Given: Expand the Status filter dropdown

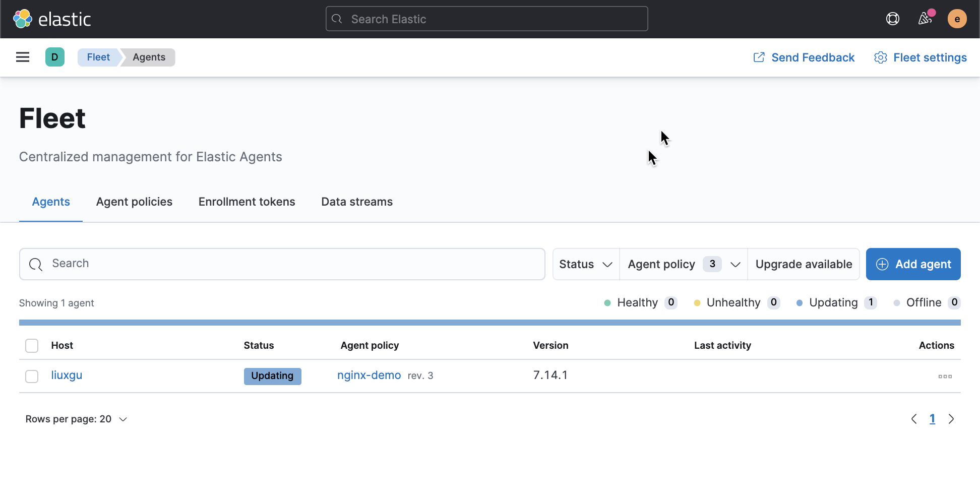Looking at the screenshot, I should 586,264.
